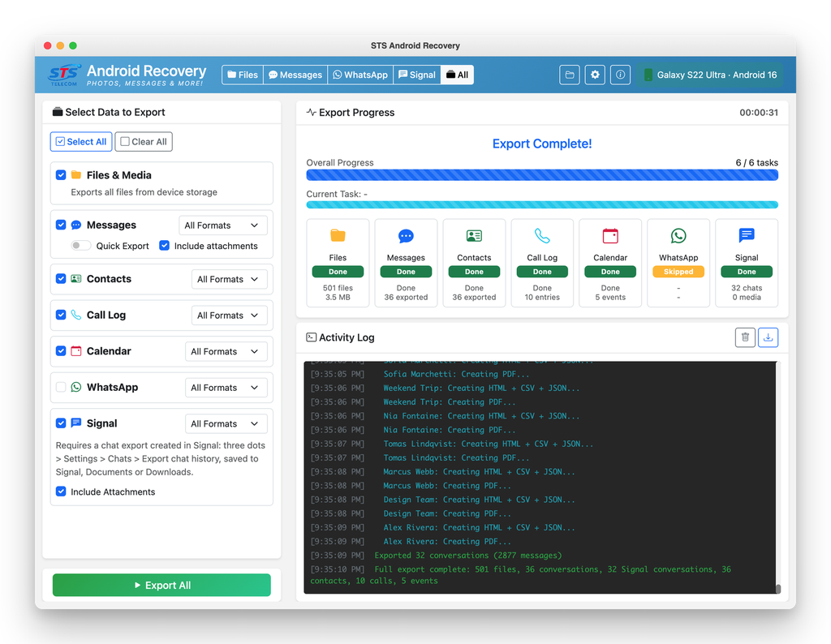Screen dimensions: 831x644
Task: Click the Clear All button
Action: [144, 141]
